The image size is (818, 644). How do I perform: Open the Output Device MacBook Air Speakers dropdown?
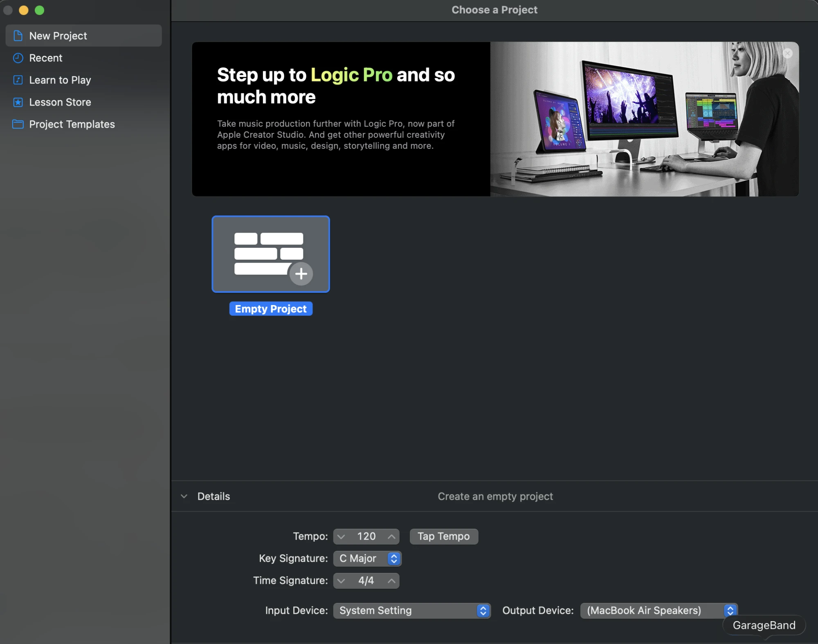click(x=659, y=610)
